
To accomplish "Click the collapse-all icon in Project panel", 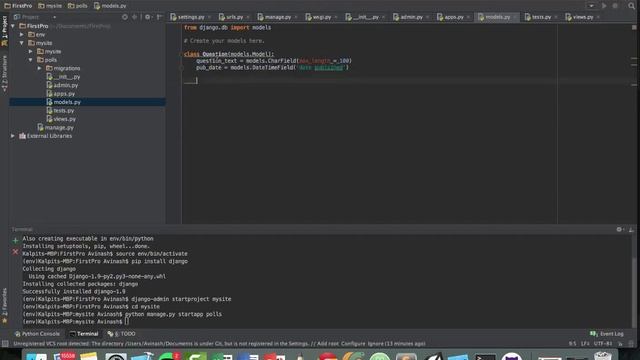I will pos(135,17).
